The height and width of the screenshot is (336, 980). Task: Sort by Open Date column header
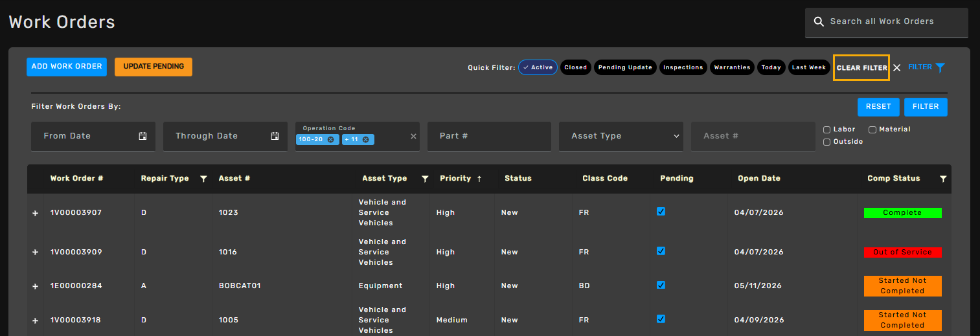point(759,179)
